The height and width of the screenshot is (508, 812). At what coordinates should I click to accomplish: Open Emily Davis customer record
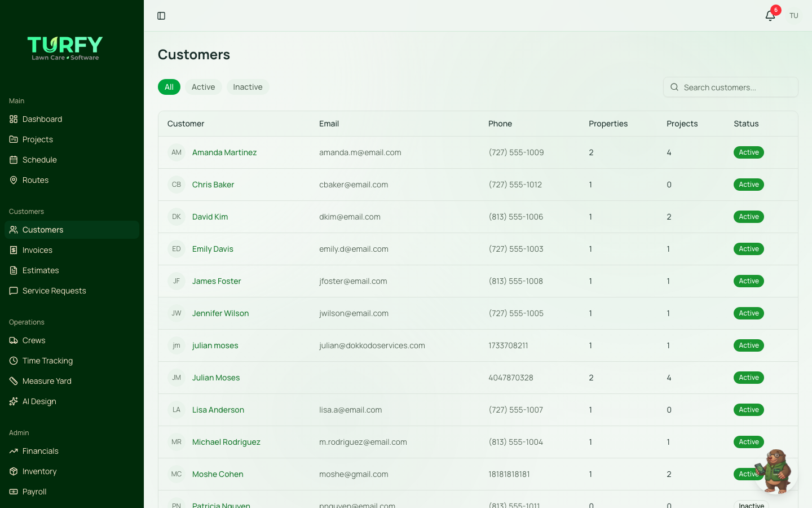point(213,249)
